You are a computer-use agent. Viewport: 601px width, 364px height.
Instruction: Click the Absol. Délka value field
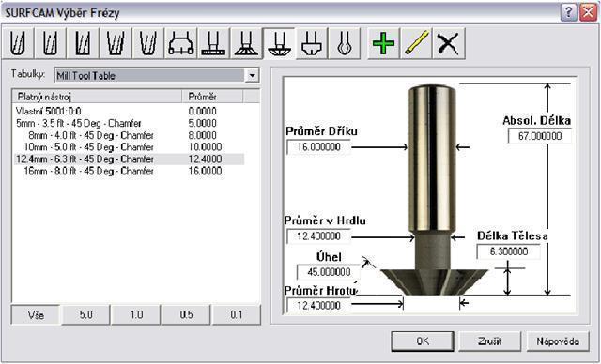pyautogui.click(x=540, y=136)
